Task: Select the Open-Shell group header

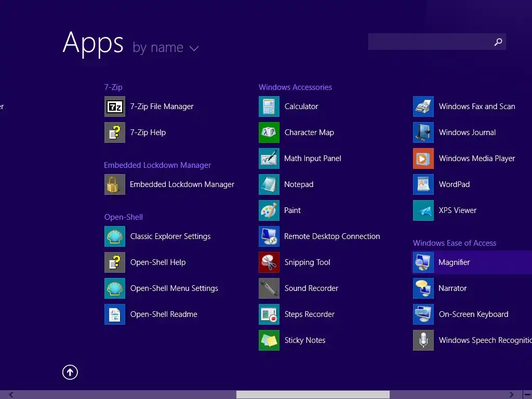Action: click(124, 217)
